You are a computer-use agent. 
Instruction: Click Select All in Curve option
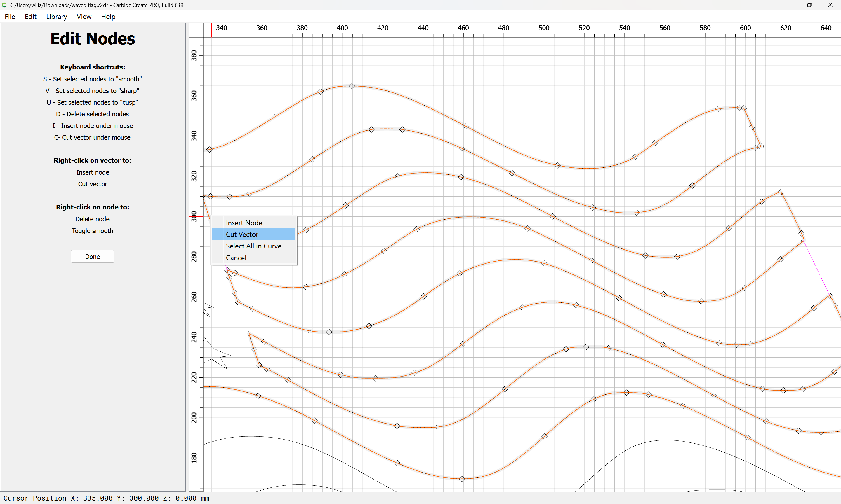[253, 246]
